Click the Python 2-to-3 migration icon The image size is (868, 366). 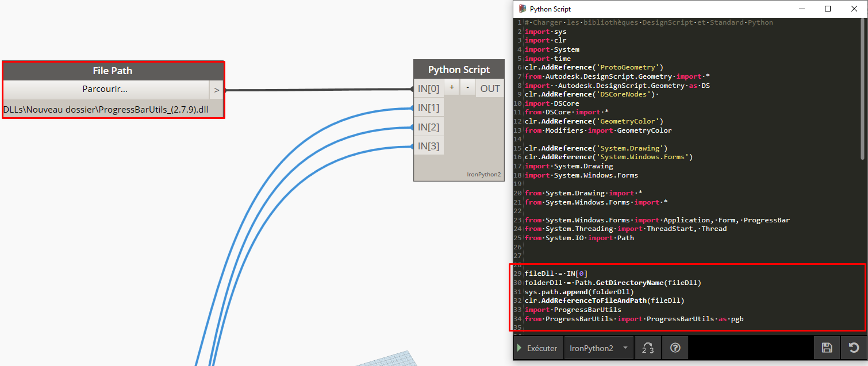[648, 348]
